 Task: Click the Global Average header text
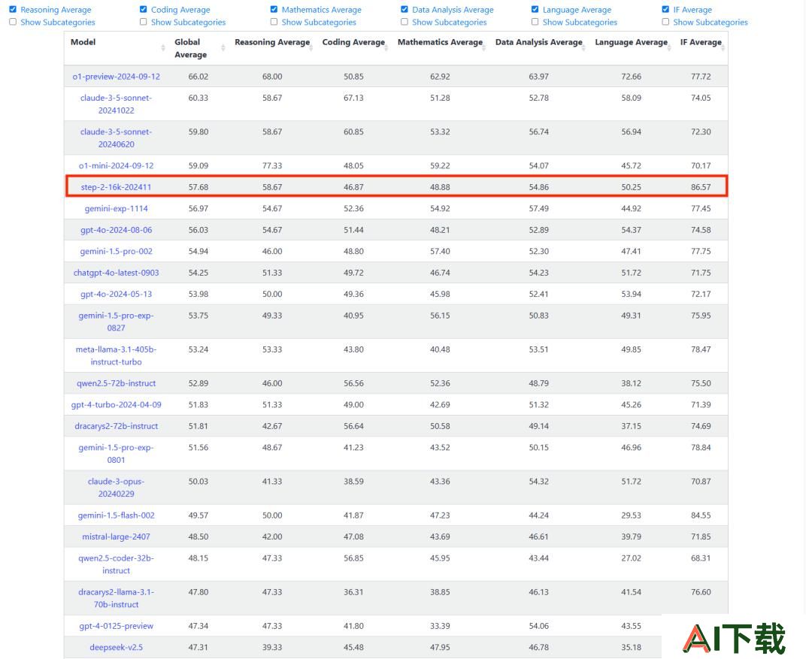coord(190,48)
